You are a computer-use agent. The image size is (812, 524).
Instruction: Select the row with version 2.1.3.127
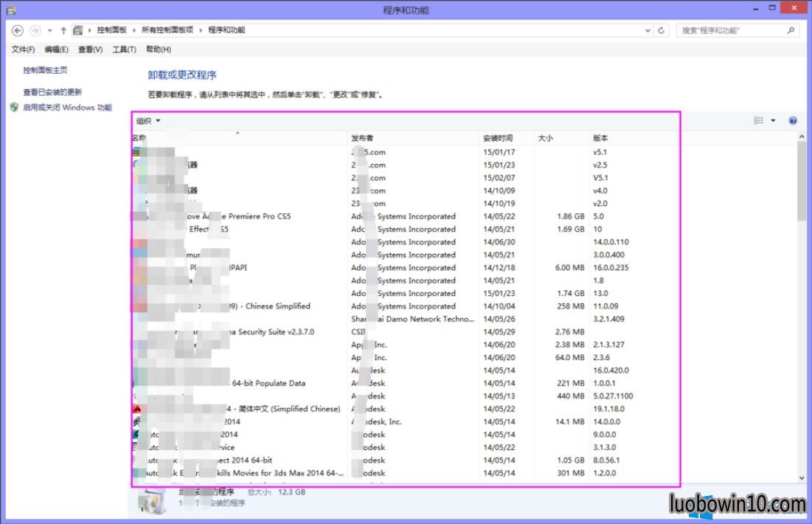click(x=405, y=345)
